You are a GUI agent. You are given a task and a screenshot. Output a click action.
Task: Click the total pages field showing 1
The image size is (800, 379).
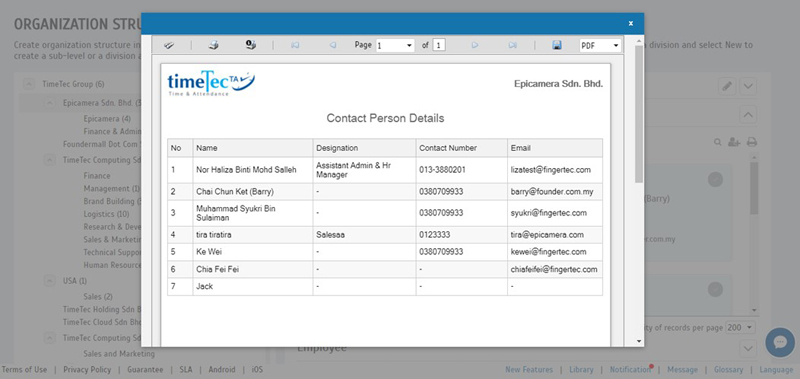tap(439, 45)
